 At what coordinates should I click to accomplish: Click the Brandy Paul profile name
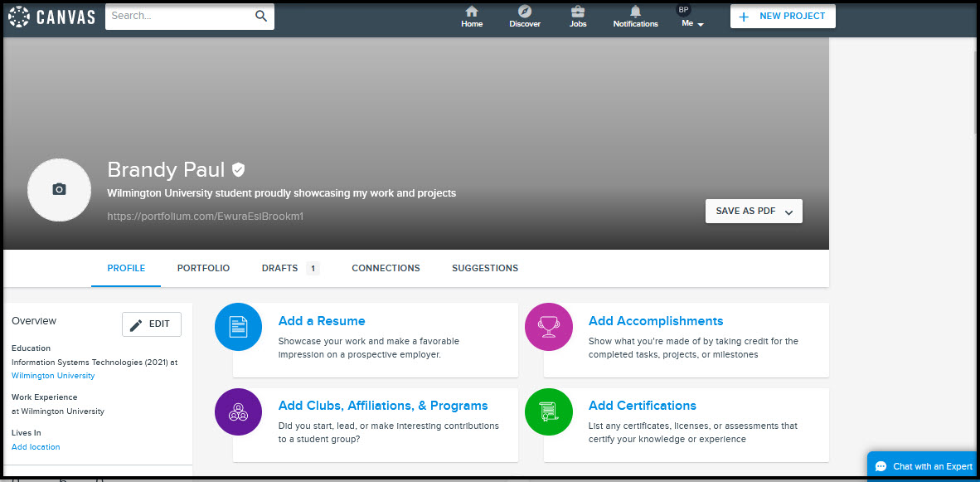pyautogui.click(x=167, y=169)
